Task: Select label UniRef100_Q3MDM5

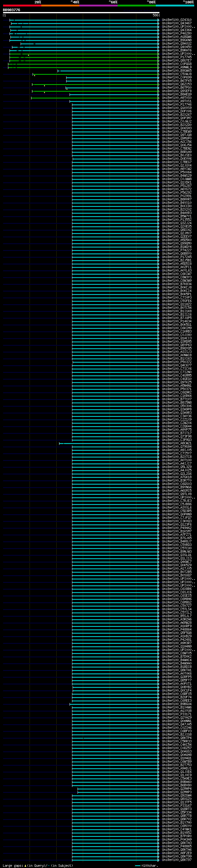Action: click(176, 341)
